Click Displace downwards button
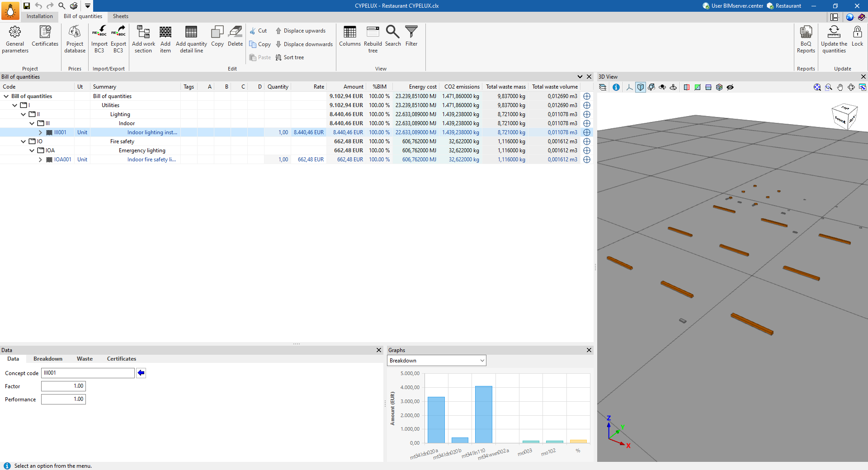Viewport: 868px width, 470px height. coord(304,44)
